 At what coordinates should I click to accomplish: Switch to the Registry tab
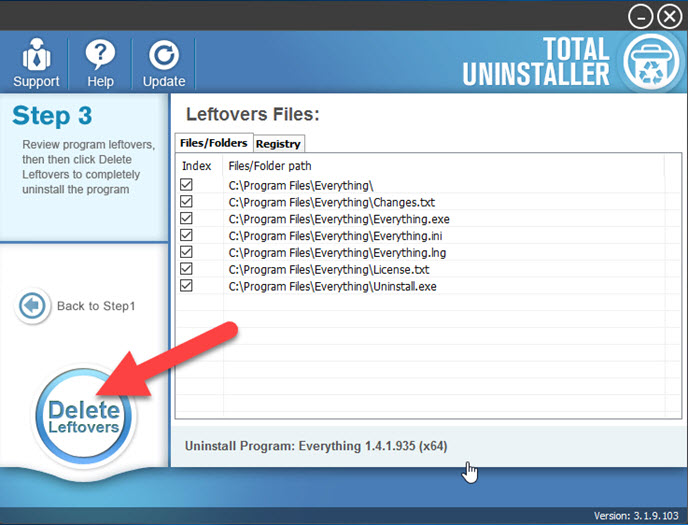(x=278, y=144)
